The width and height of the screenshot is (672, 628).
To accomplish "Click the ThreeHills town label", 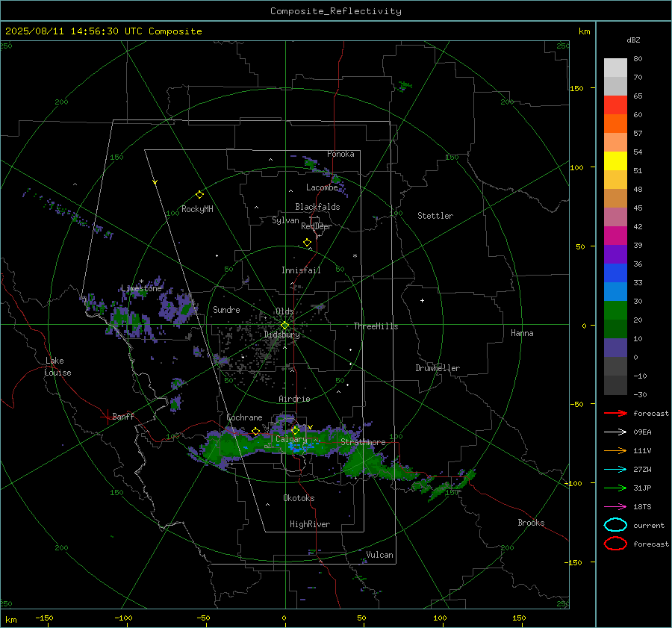I will pyautogui.click(x=376, y=326).
